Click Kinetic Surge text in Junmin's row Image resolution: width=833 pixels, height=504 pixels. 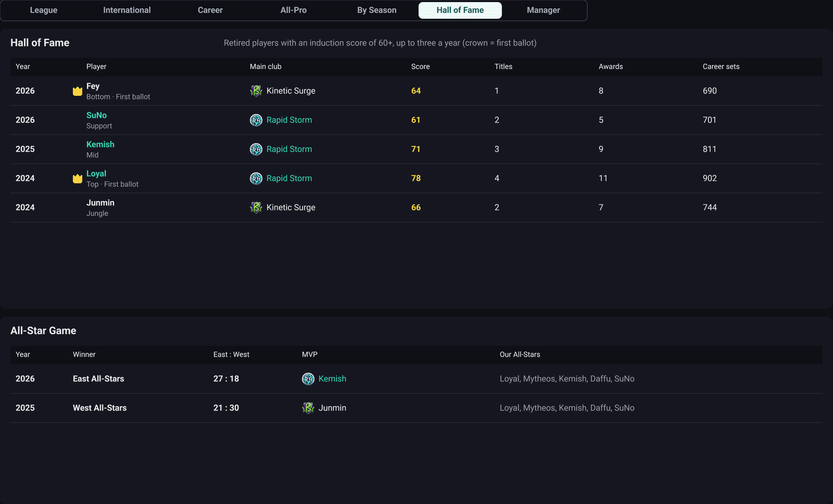pyautogui.click(x=291, y=208)
